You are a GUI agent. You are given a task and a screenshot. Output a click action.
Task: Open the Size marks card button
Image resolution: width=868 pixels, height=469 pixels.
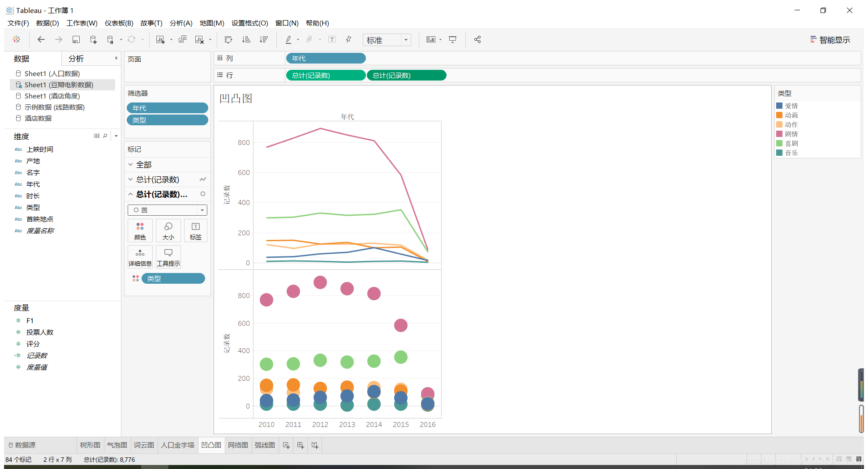click(x=168, y=230)
